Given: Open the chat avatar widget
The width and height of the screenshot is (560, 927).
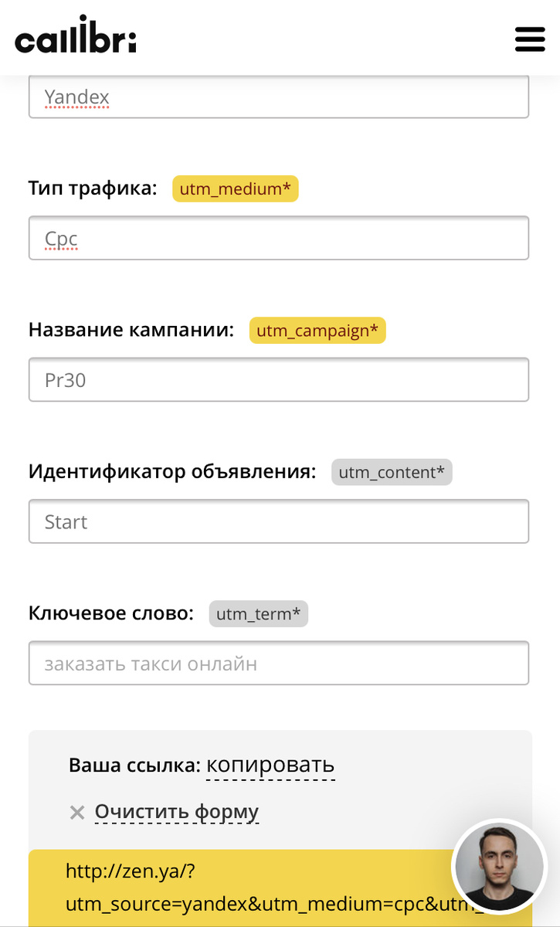Looking at the screenshot, I should (x=498, y=867).
